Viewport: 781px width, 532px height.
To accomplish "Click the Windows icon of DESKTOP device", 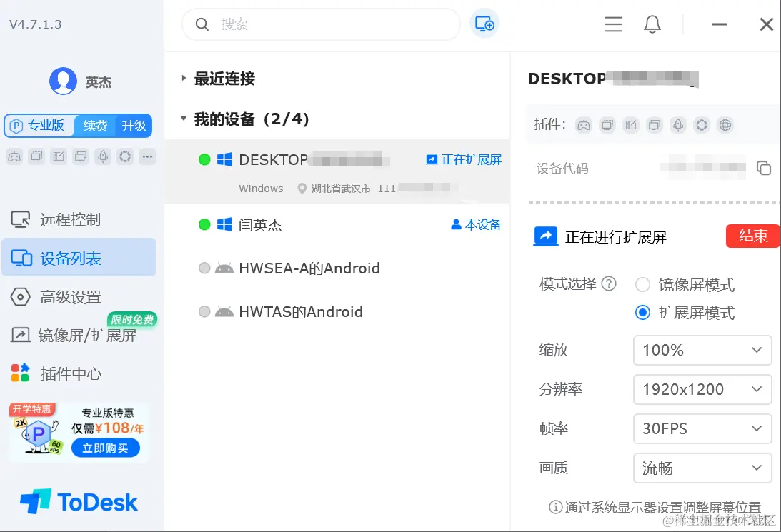I will point(224,160).
